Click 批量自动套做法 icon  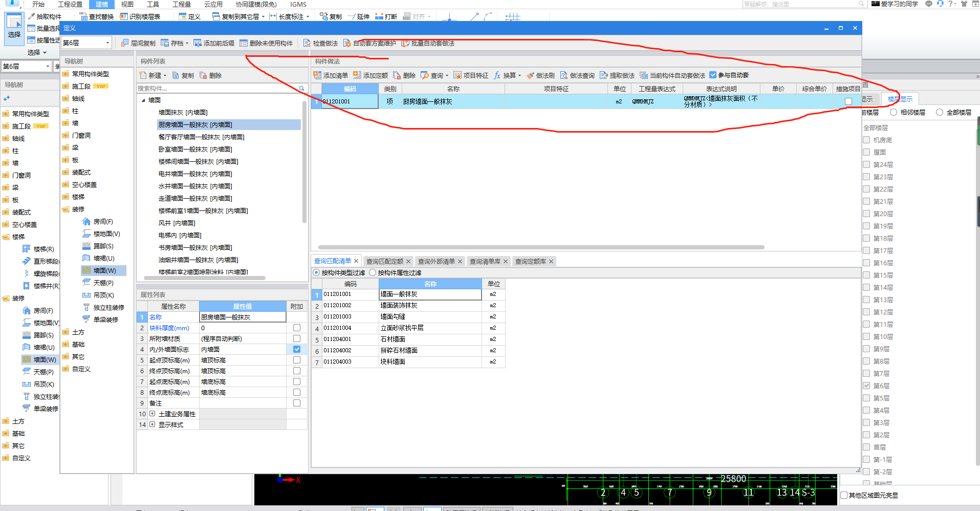[406, 43]
